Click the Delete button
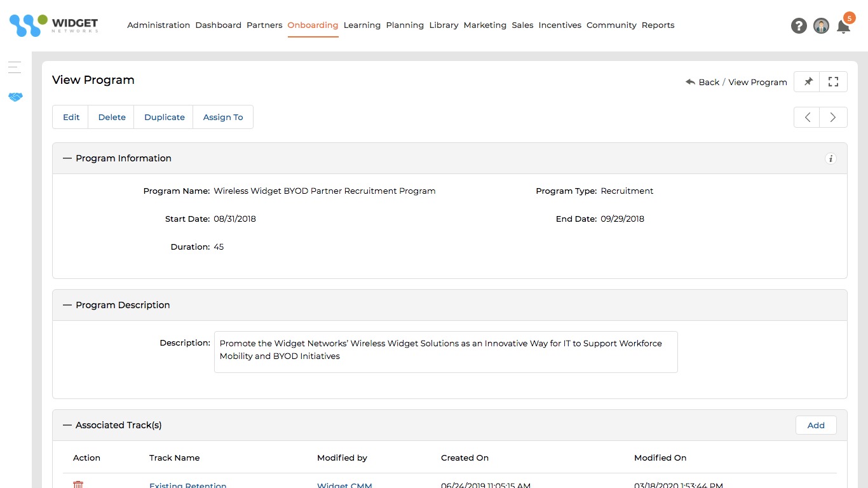Screen dimensions: 868x488 pyautogui.click(x=112, y=117)
